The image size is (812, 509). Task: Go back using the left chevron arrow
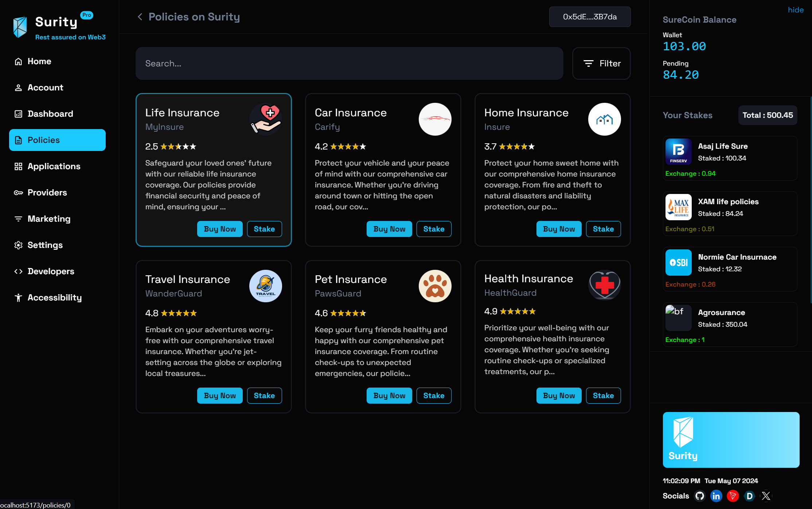[x=140, y=17]
